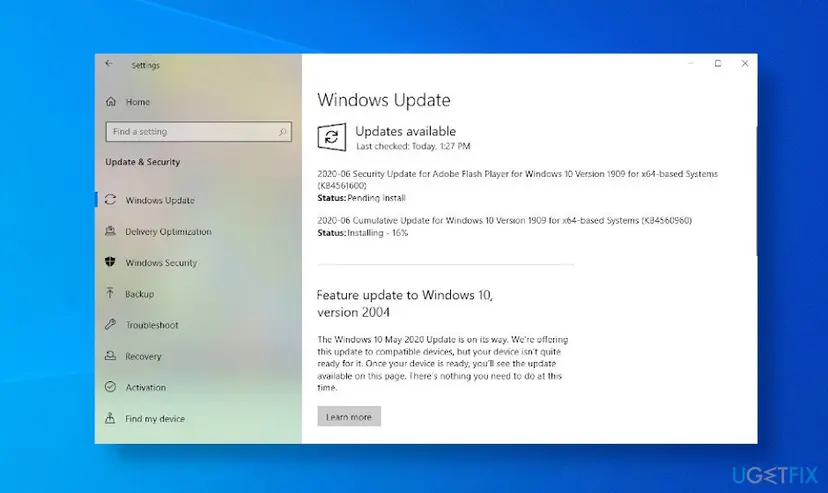Open the Home settings page
The width and height of the screenshot is (828, 493).
point(138,102)
